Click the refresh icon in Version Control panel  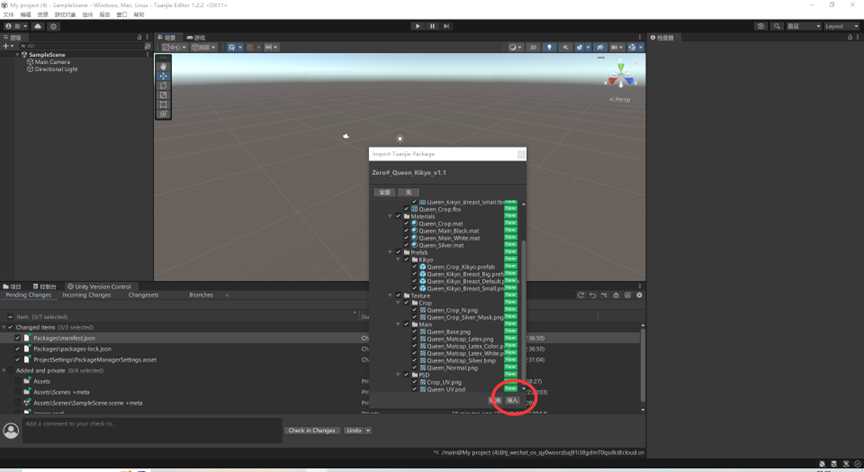pyautogui.click(x=581, y=295)
